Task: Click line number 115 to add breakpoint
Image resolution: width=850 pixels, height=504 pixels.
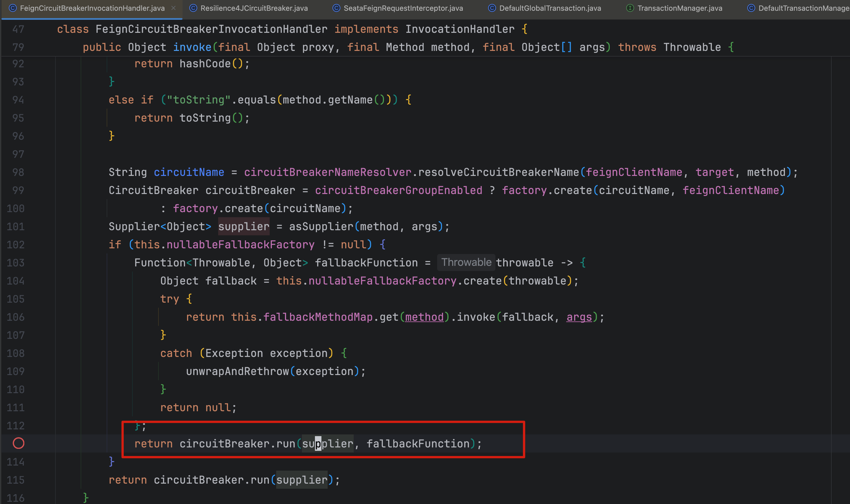Action: click(16, 480)
